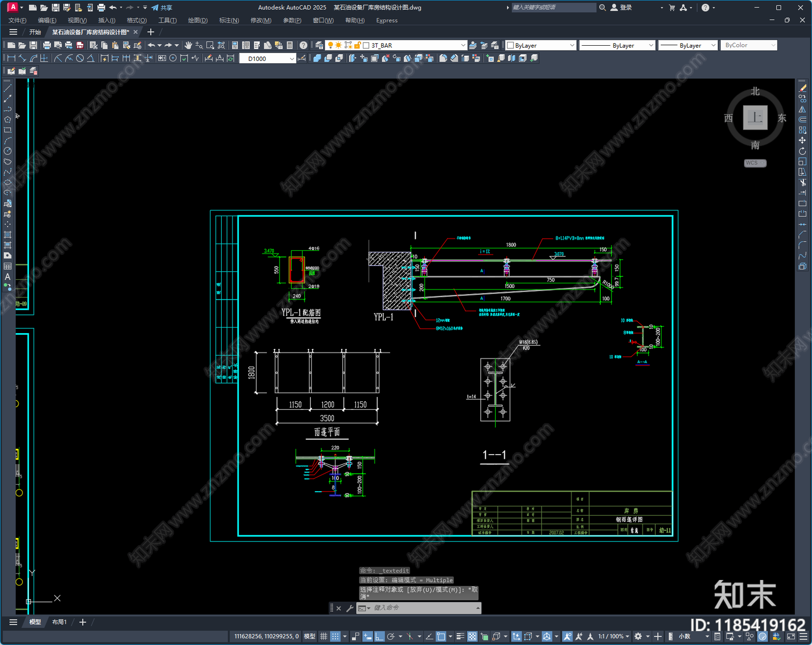Open the 1:1 / 100% annotation scale dropdown
812x645 pixels.
click(614, 636)
